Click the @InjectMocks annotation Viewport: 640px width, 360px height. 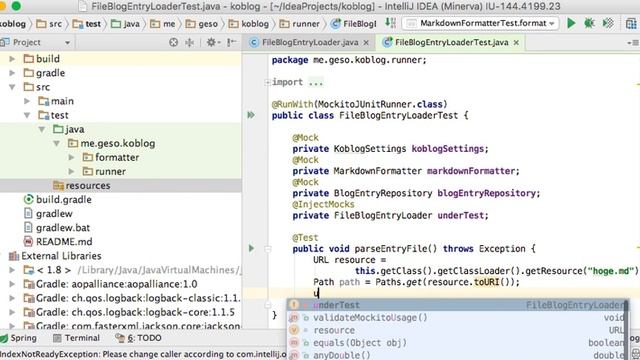[x=323, y=204]
